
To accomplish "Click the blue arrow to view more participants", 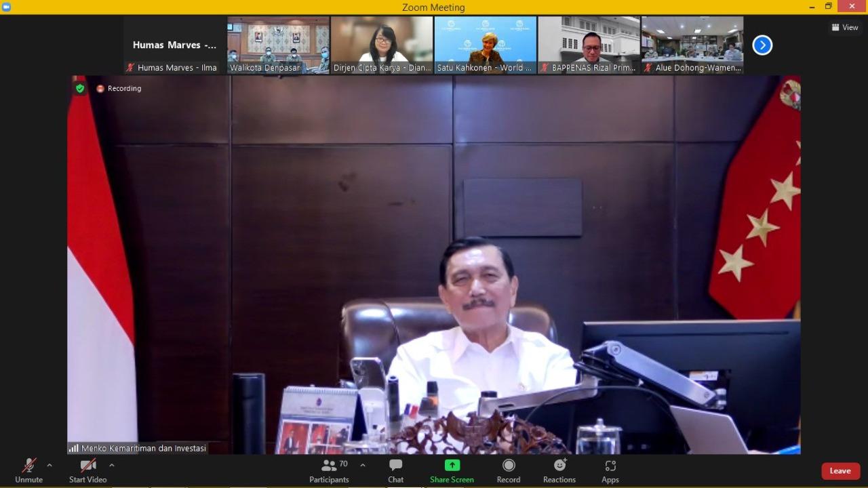I will (762, 45).
